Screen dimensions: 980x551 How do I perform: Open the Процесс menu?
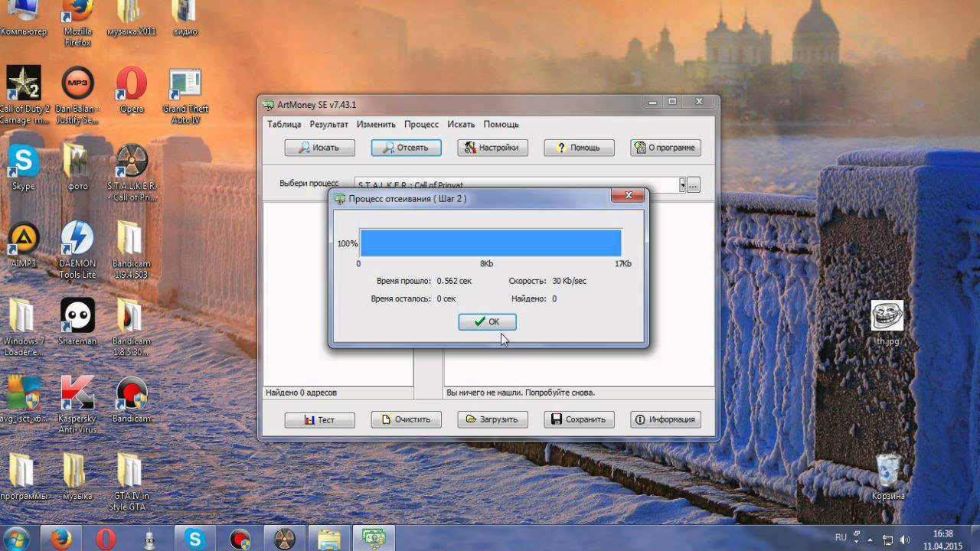coord(422,124)
